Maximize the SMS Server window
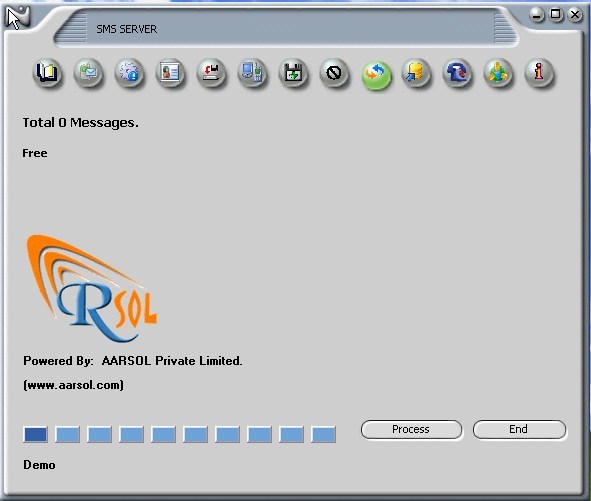 click(556, 15)
